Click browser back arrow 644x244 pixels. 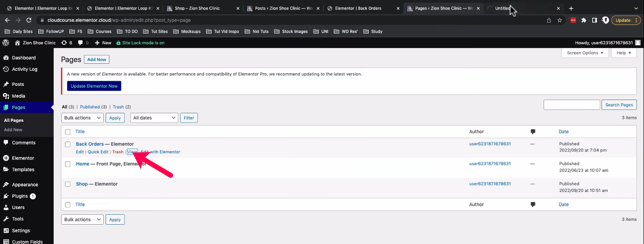click(7, 20)
